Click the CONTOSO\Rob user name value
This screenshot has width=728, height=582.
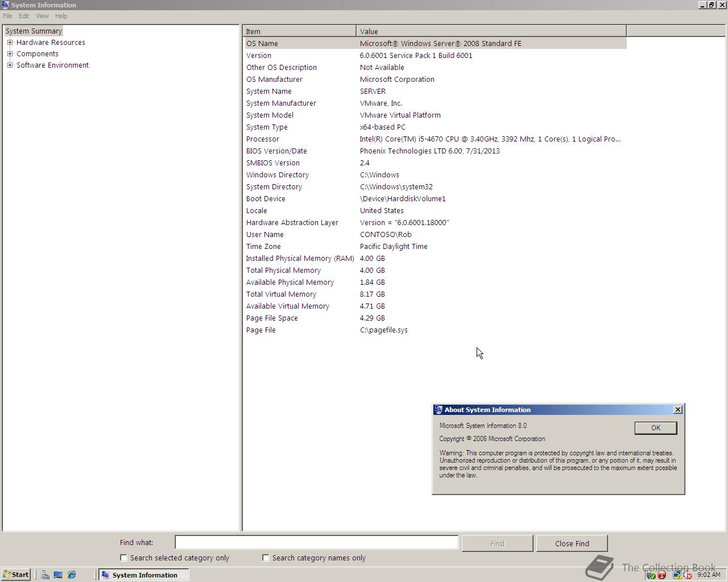pyautogui.click(x=386, y=234)
